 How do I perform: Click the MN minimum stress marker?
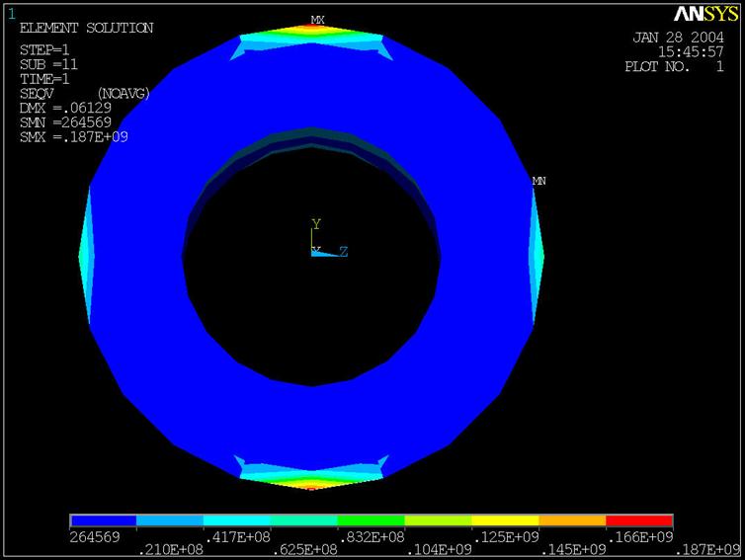coord(538,181)
